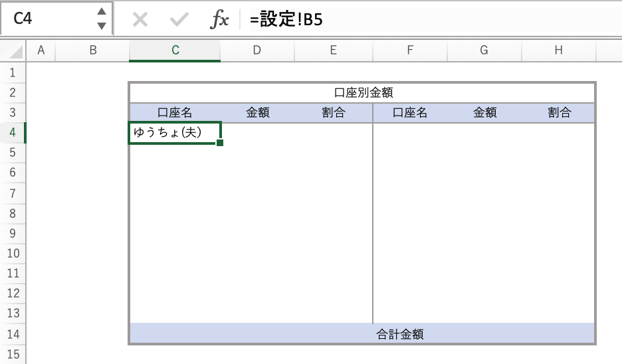Select column A header
This screenshot has width=622, height=364.
coord(41,50)
